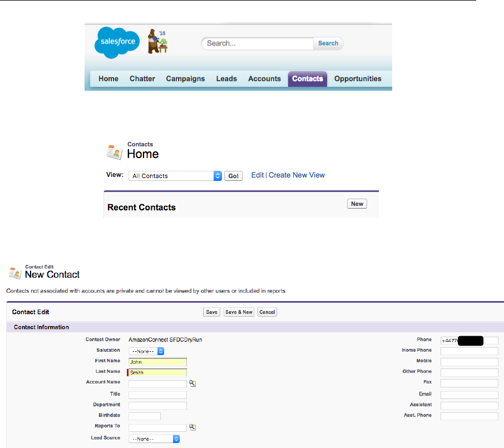
Task: Click the Fax input field
Action: [470, 383]
